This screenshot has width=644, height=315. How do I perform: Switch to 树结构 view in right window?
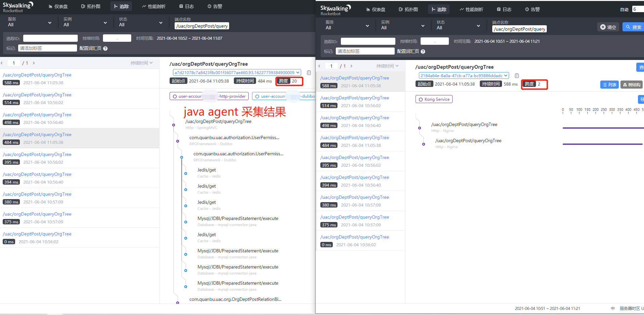pos(632,85)
